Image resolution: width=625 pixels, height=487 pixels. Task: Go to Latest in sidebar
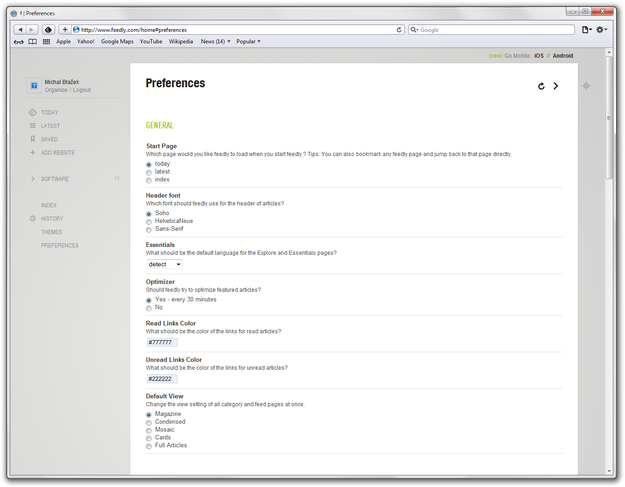click(50, 126)
